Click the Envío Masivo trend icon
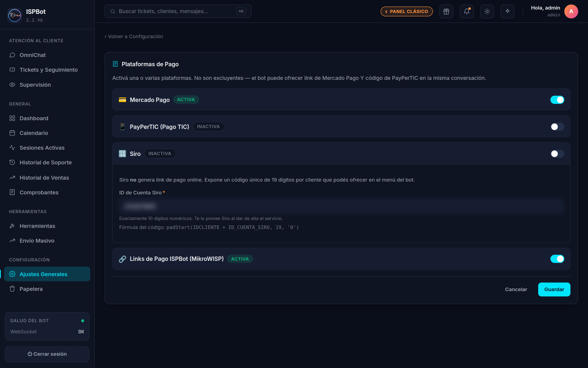The height and width of the screenshot is (368, 588). [12, 241]
